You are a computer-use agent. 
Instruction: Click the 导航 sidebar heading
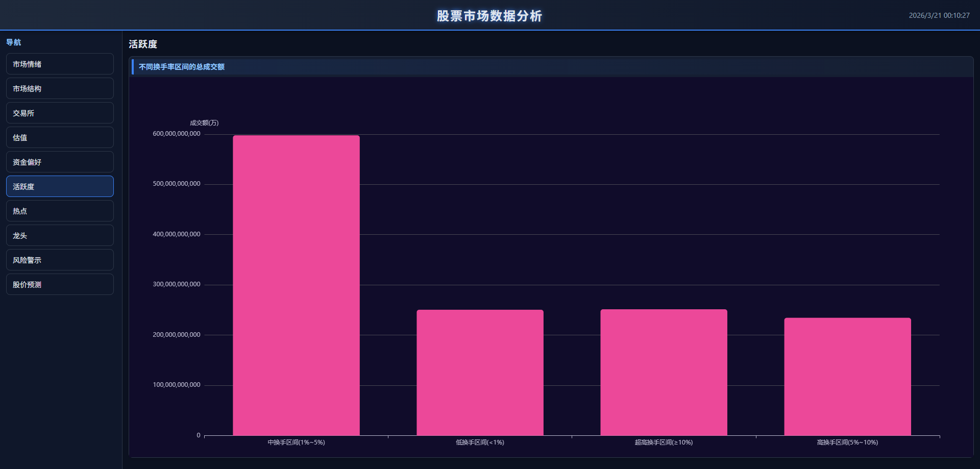pos(14,42)
